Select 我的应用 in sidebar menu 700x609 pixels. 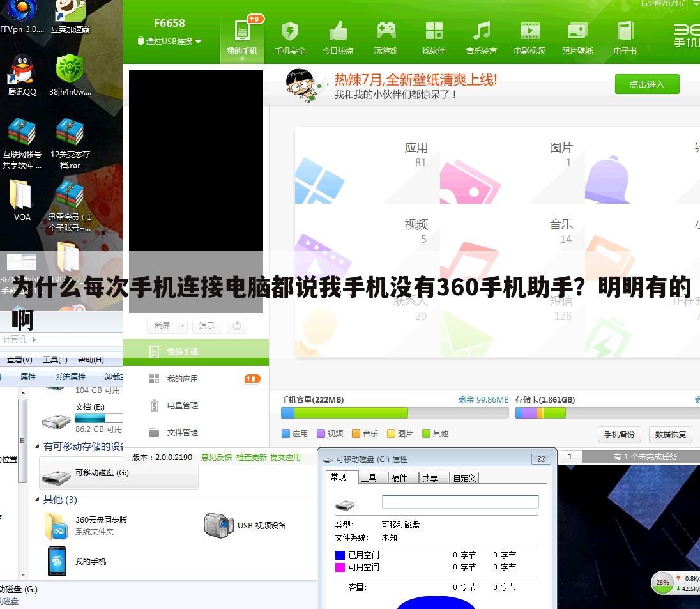pyautogui.click(x=195, y=379)
